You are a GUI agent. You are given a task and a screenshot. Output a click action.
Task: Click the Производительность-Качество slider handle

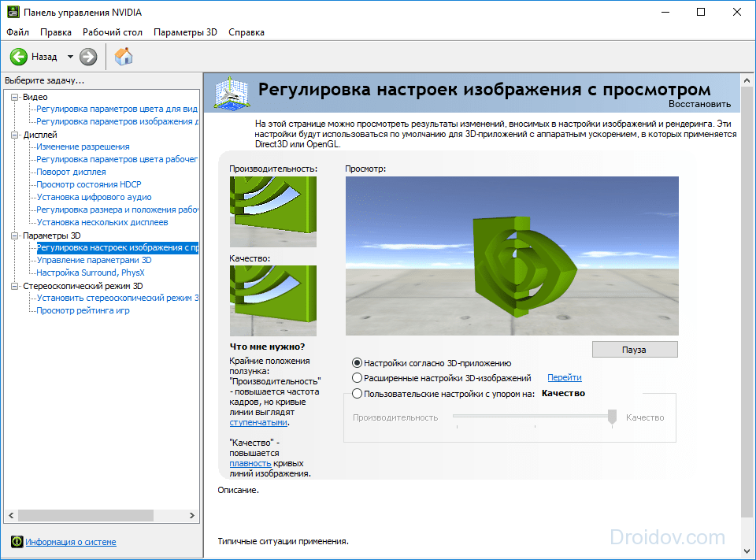[x=612, y=417]
